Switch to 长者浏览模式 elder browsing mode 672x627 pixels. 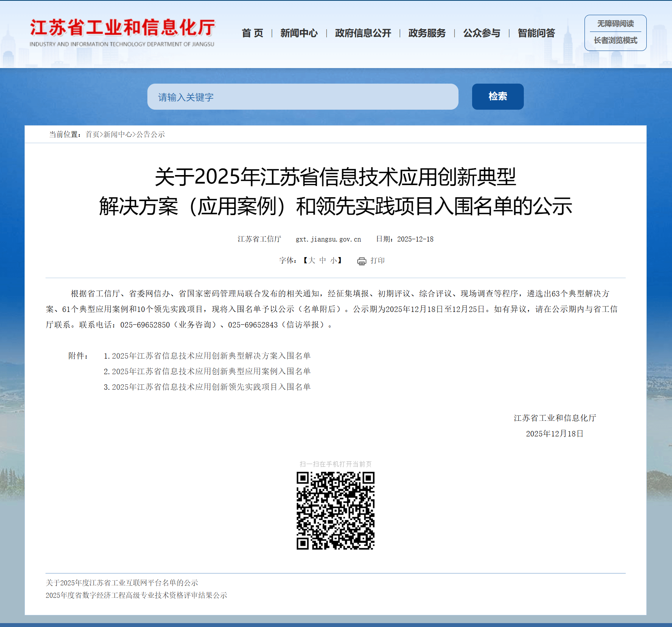(x=616, y=40)
